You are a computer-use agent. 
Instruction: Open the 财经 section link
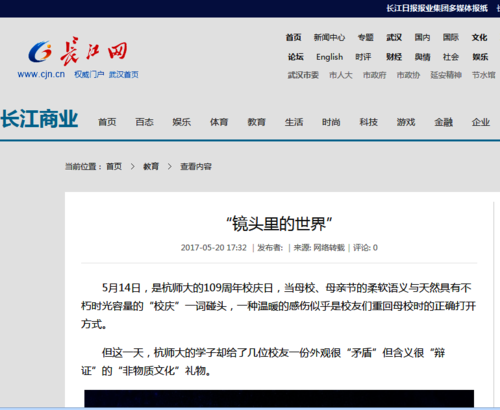pos(394,57)
